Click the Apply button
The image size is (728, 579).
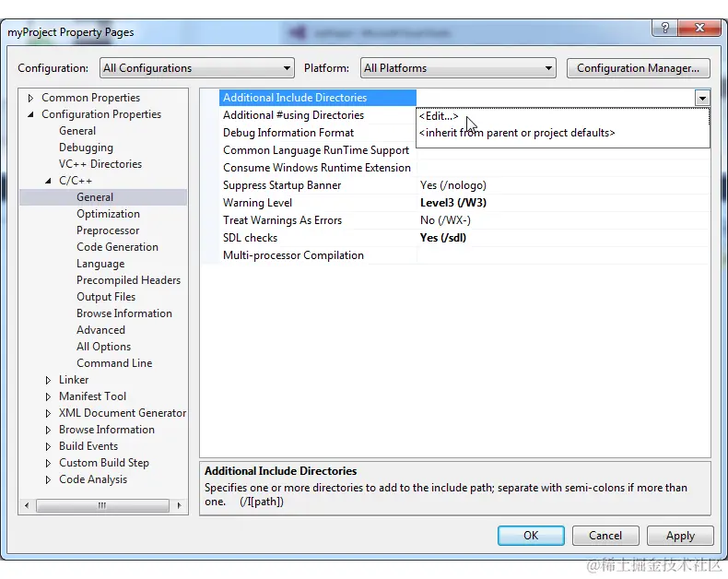coord(680,536)
